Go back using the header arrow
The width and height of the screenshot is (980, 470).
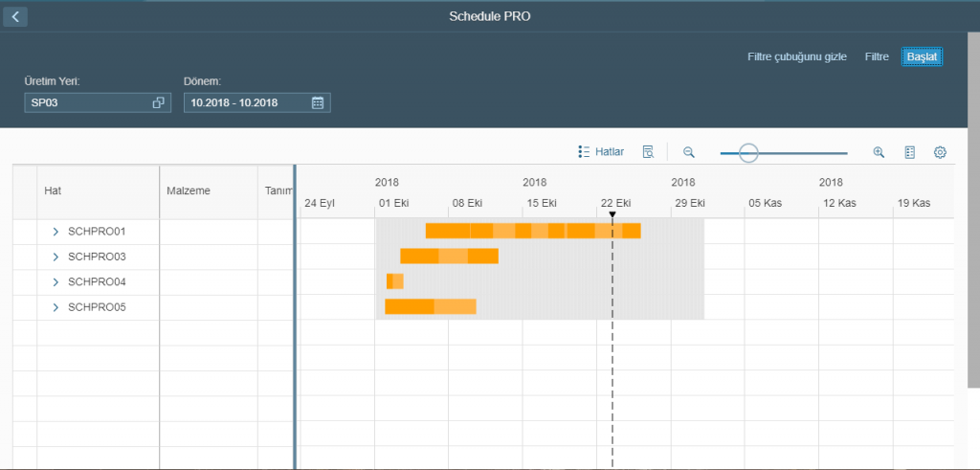tap(15, 17)
